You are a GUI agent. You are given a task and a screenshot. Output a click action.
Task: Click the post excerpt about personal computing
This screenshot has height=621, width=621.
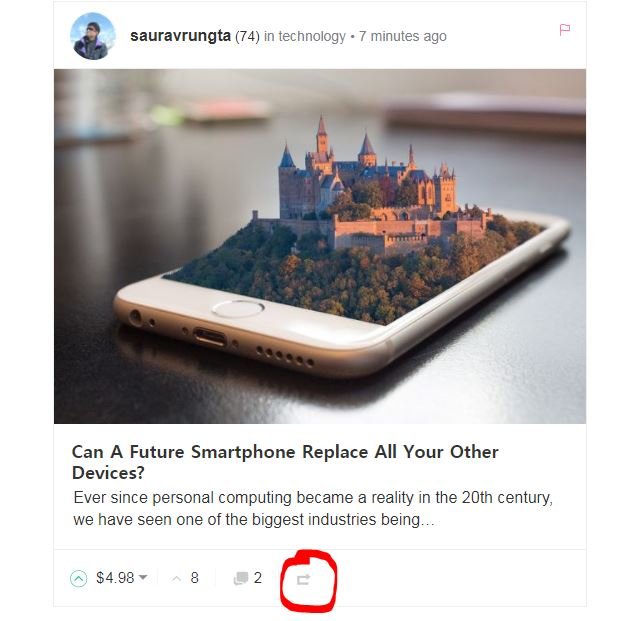pos(313,509)
